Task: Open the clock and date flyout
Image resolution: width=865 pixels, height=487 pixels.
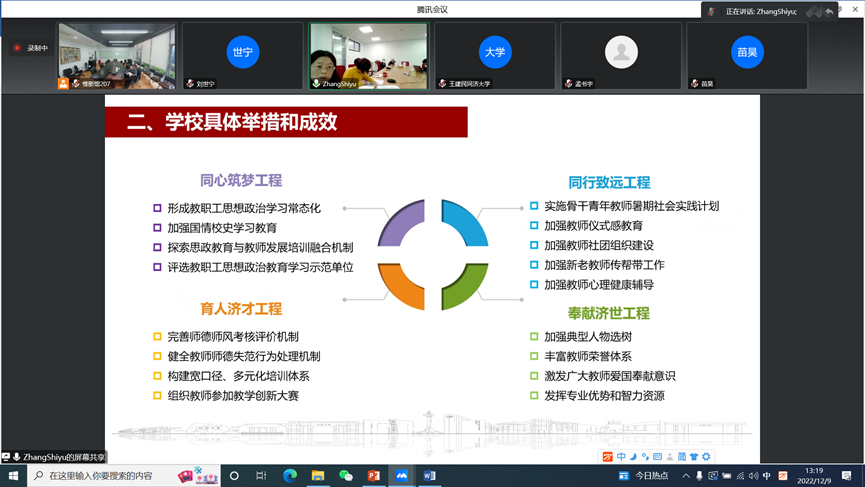Action: (814, 476)
